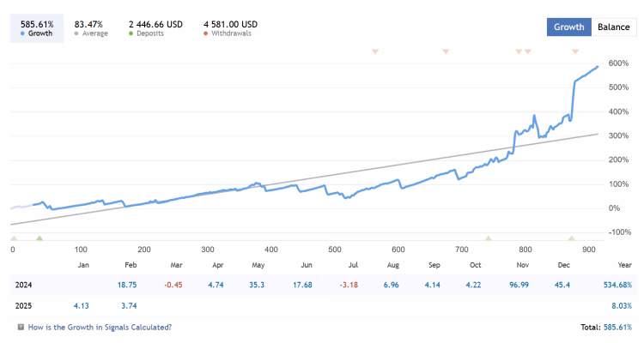Click the 2025 January value 4.13
The height and width of the screenshot is (343, 644).
coord(81,306)
